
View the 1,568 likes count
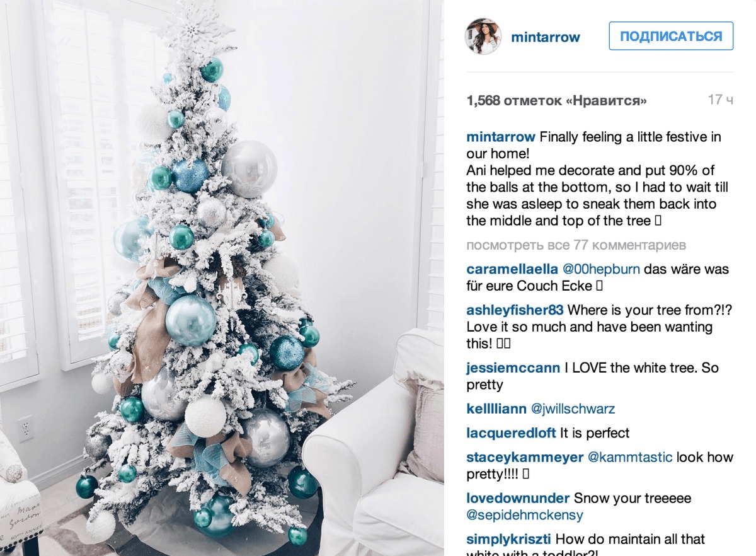tap(557, 100)
